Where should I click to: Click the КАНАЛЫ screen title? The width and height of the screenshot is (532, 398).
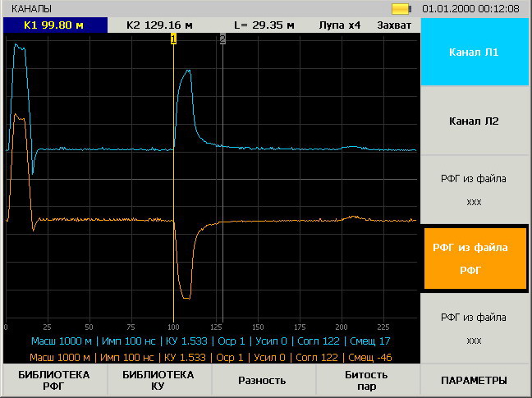click(x=31, y=9)
